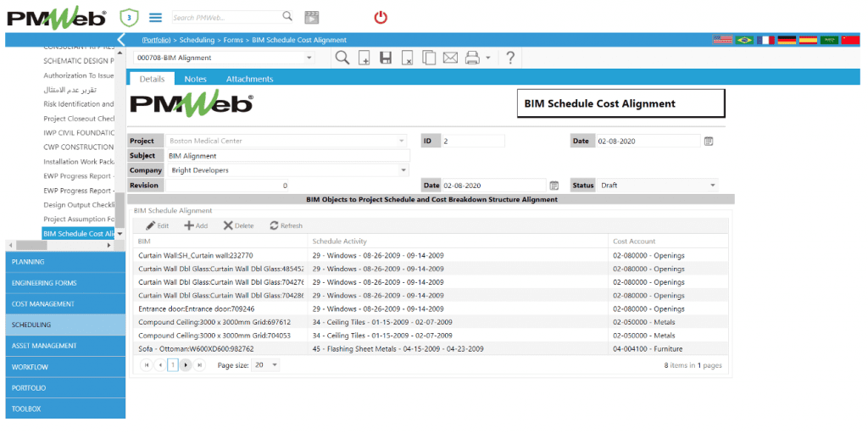Viewport: 868px width, 433px height.
Task: Open the WORKFLOW sidebar section
Action: pos(66,367)
